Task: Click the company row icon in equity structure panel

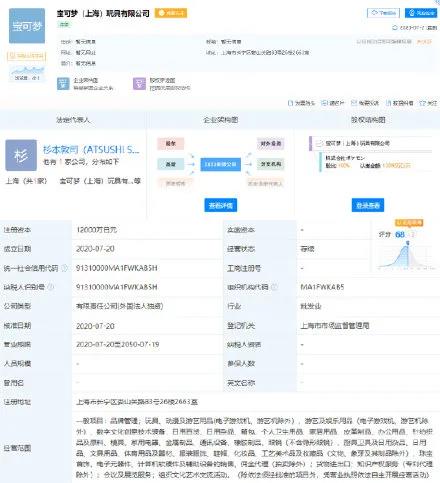Action: click(x=319, y=144)
